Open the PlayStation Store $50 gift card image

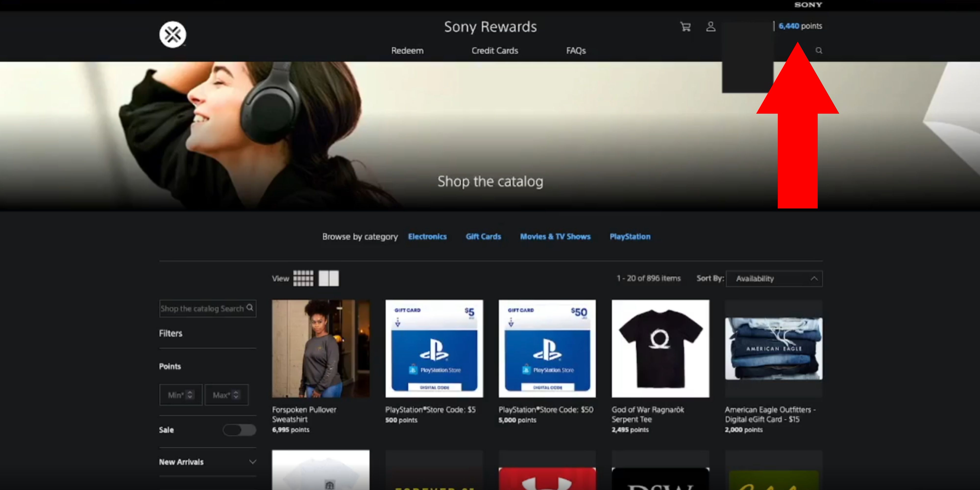[x=547, y=348]
